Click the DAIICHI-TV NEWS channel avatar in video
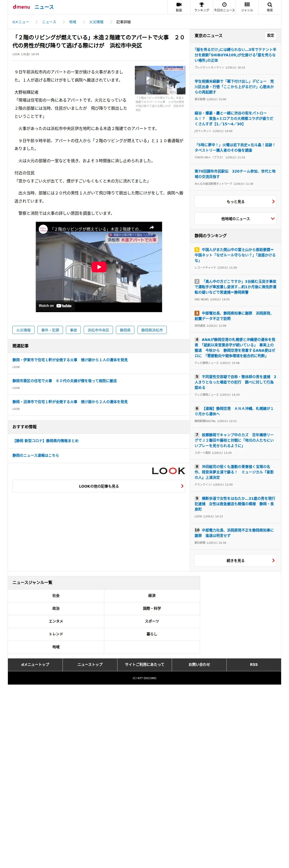Image resolution: width=289 pixels, height=868 pixels. 43,229
